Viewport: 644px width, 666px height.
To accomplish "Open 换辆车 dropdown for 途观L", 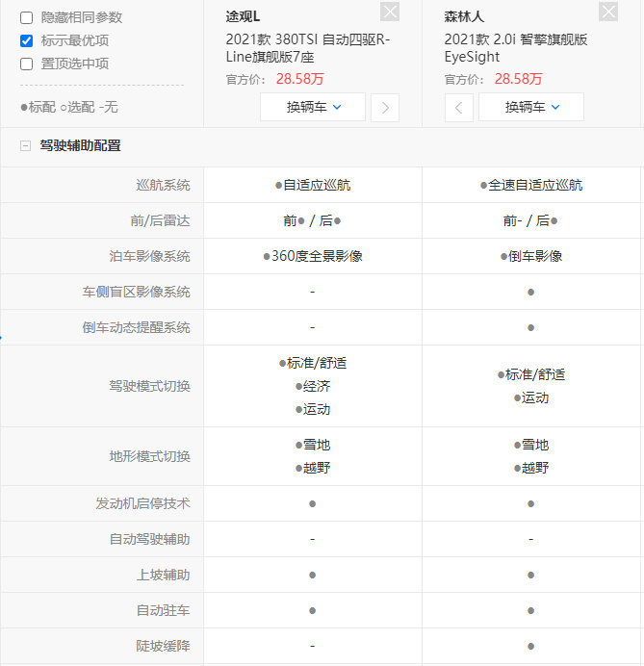I will point(313,107).
